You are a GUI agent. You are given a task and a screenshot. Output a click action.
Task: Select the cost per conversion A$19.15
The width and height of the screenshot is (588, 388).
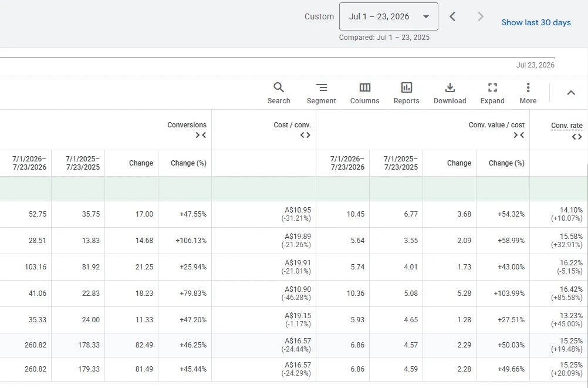tap(298, 316)
